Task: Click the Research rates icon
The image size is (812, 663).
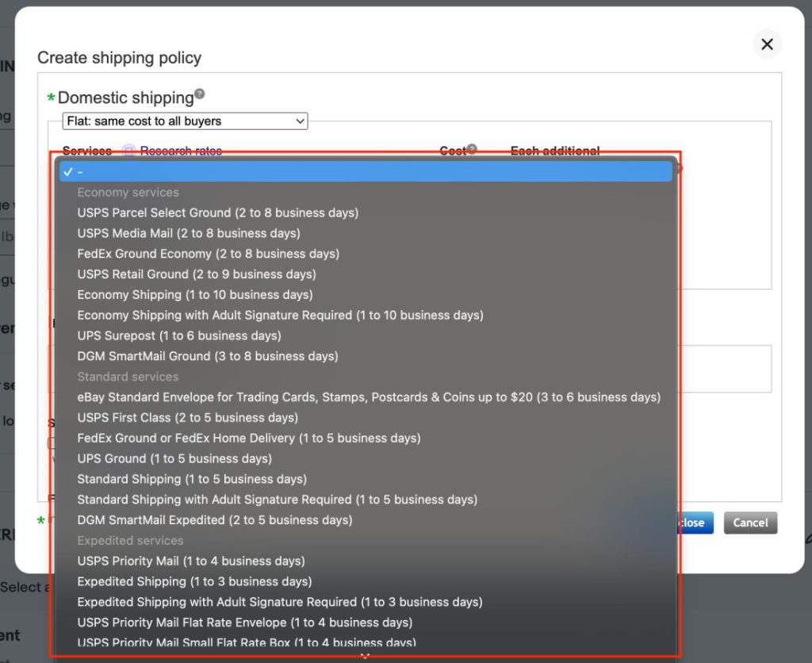Action: (x=128, y=151)
